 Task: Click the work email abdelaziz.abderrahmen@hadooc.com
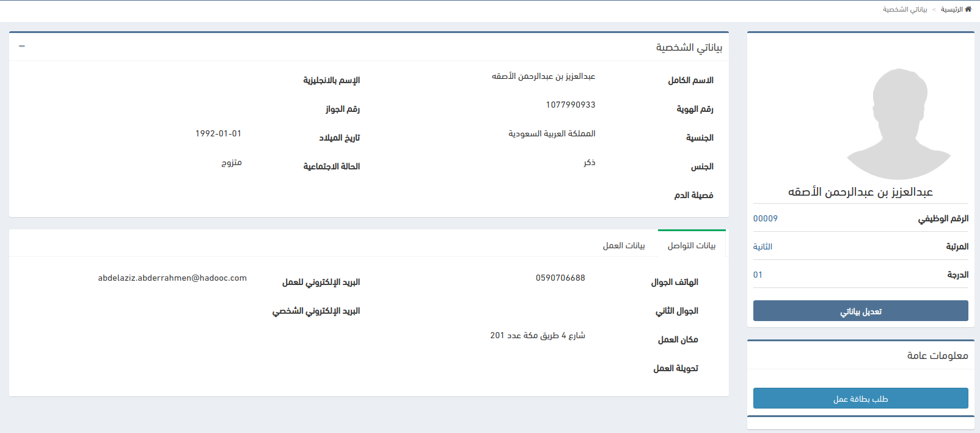tap(172, 278)
